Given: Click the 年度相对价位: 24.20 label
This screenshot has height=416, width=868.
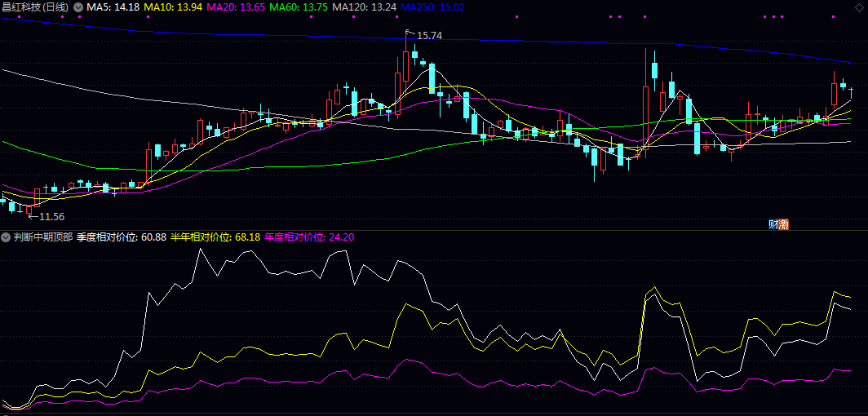Looking at the screenshot, I should [309, 238].
